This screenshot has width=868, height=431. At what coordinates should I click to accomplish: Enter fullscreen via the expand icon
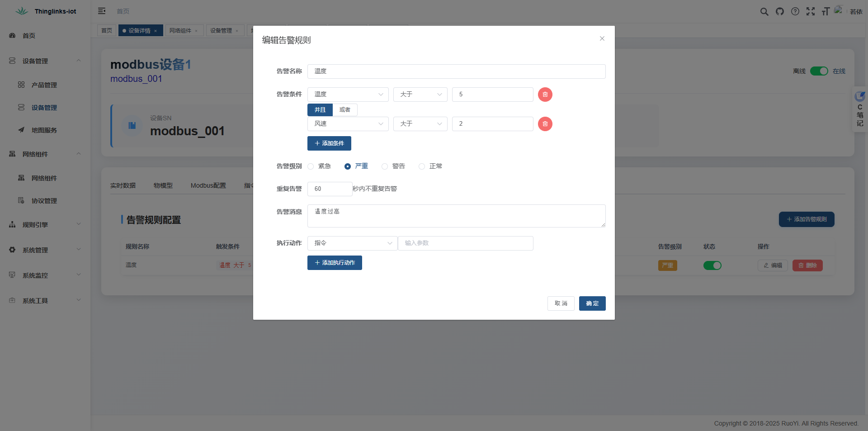point(811,11)
